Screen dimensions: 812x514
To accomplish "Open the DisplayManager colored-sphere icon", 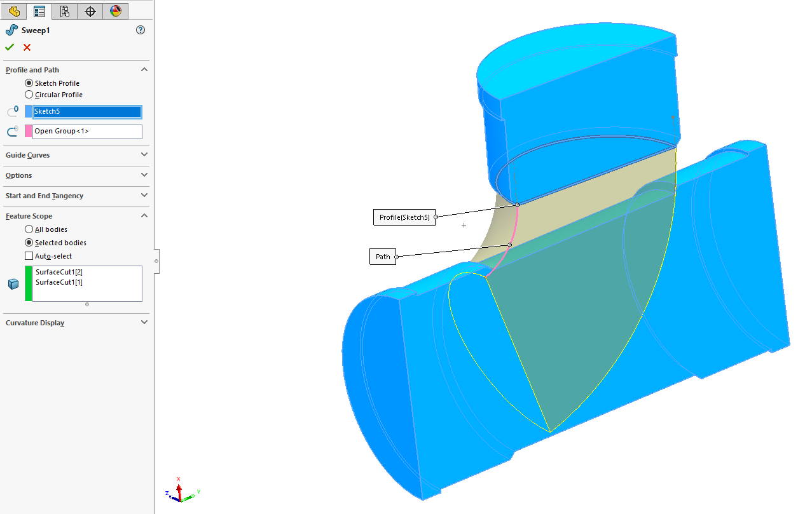I will [116, 11].
